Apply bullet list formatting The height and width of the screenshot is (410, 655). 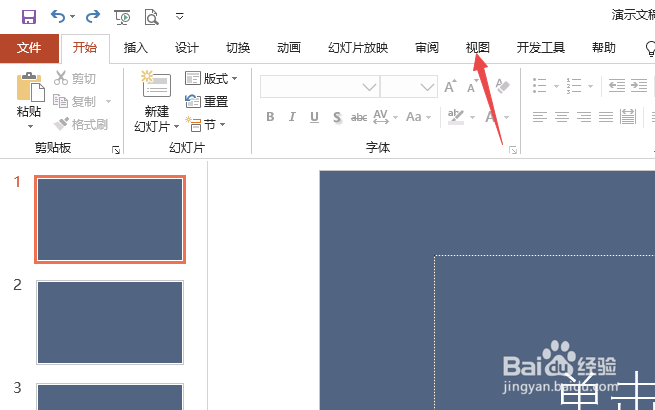pos(539,86)
